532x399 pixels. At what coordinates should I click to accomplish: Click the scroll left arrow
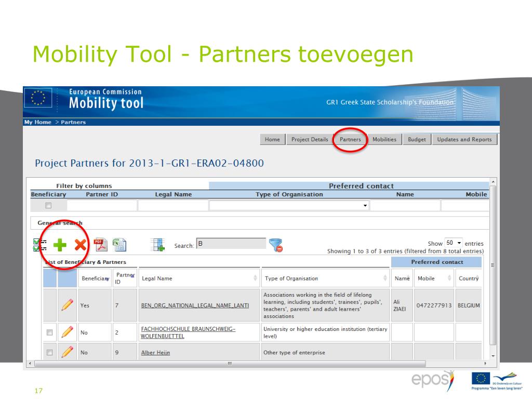tap(30, 363)
